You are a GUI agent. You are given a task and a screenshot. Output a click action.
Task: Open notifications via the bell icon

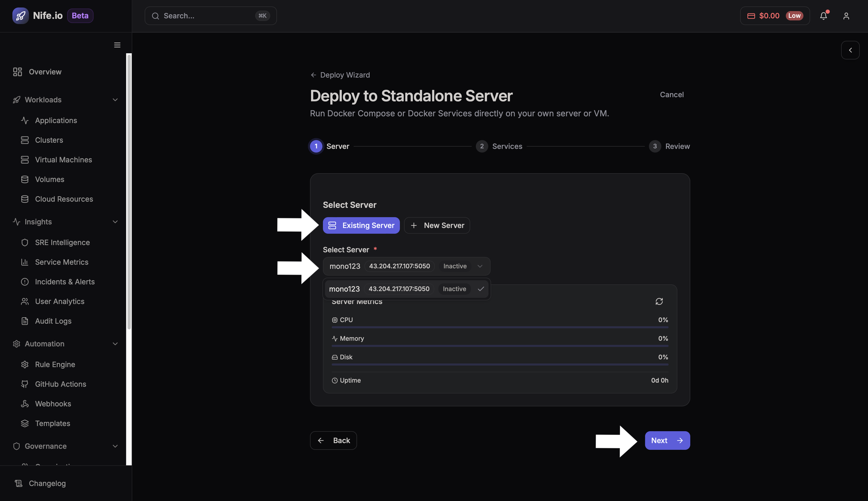[x=824, y=16]
